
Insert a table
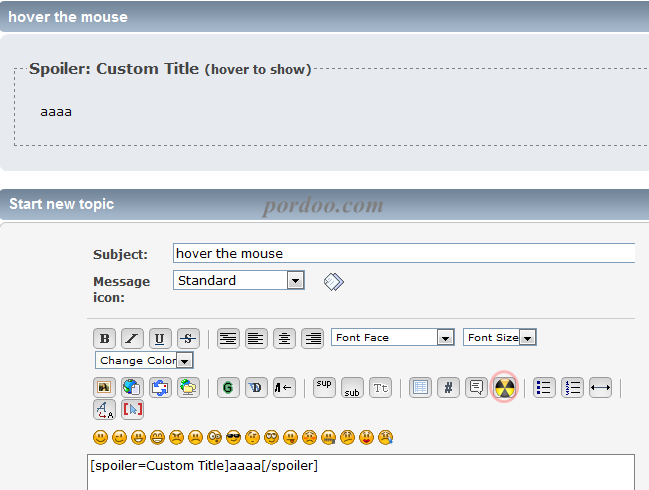pyautogui.click(x=420, y=388)
